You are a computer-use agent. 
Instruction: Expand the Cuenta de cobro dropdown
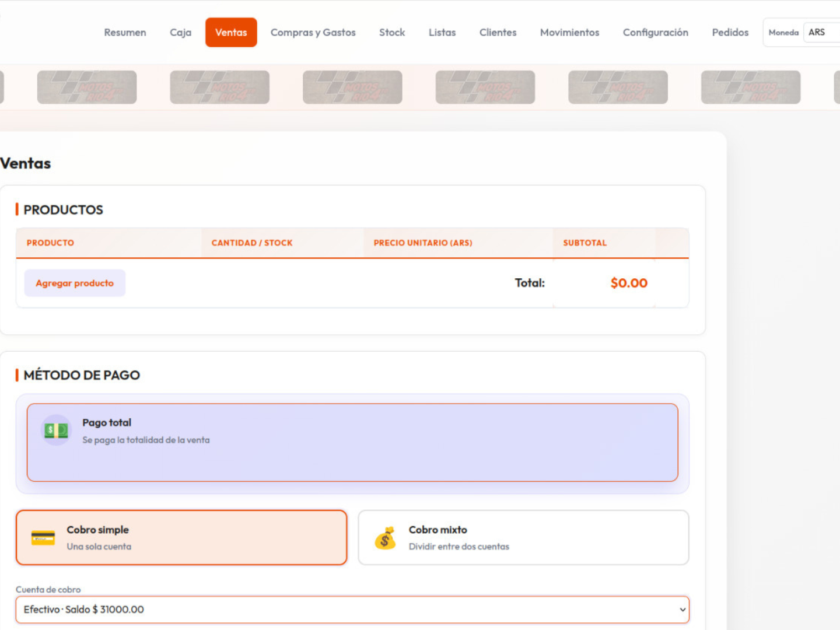point(352,610)
